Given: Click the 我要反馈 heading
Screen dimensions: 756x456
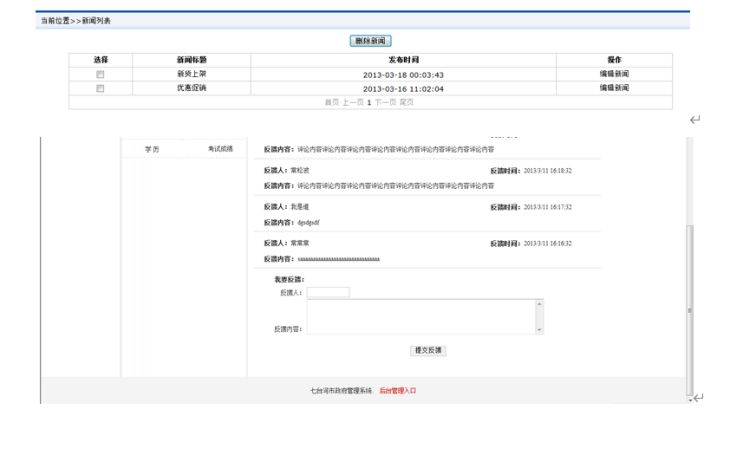Looking at the screenshot, I should pos(289,280).
